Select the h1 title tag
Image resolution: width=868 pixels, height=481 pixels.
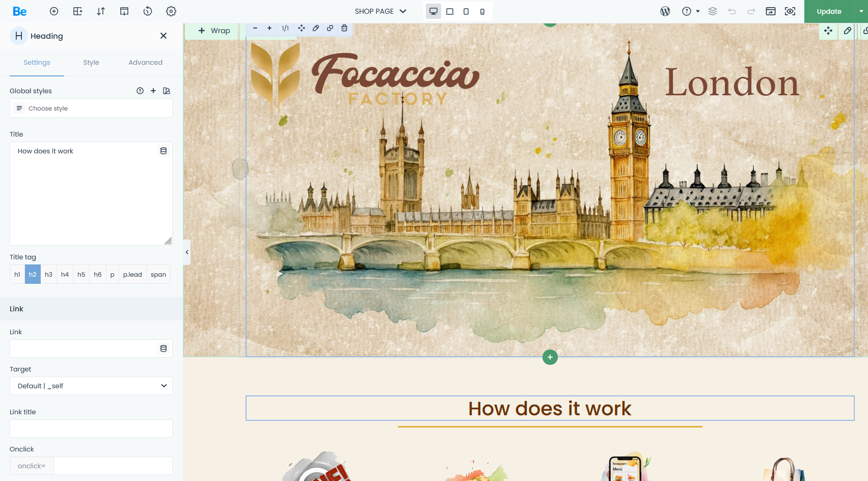[x=17, y=274]
